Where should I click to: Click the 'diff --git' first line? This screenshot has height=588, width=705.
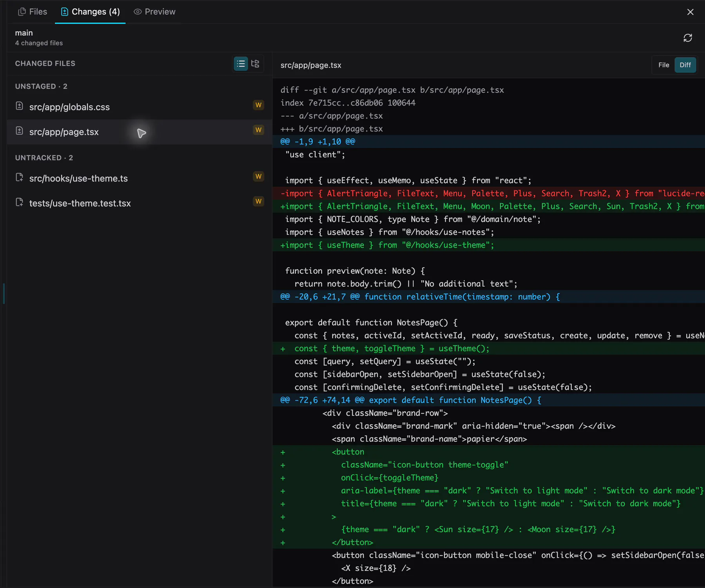point(489,90)
